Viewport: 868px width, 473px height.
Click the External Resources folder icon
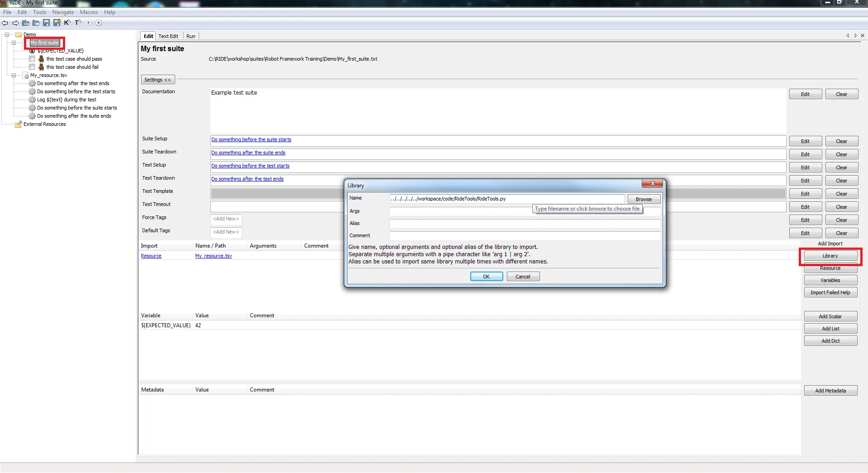point(19,124)
